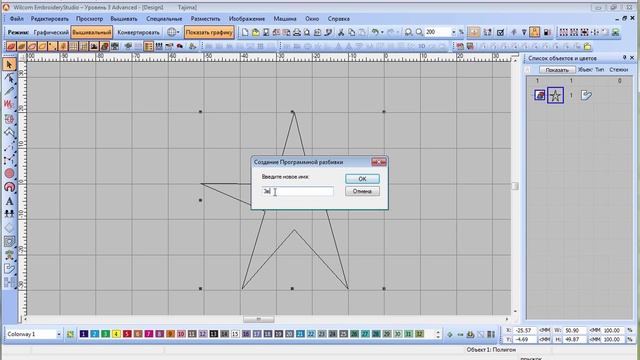The image size is (640, 360).
Task: Open the Вышивать menu
Action: (124, 19)
